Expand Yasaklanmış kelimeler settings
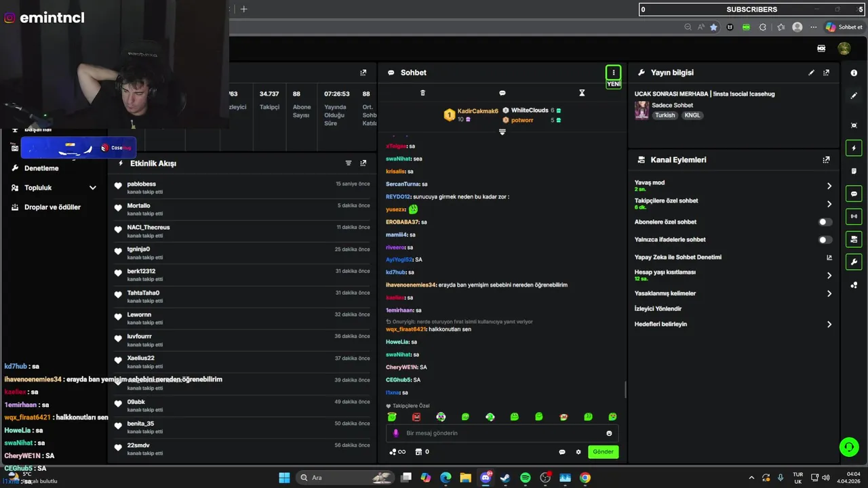The width and height of the screenshot is (868, 488). click(829, 293)
